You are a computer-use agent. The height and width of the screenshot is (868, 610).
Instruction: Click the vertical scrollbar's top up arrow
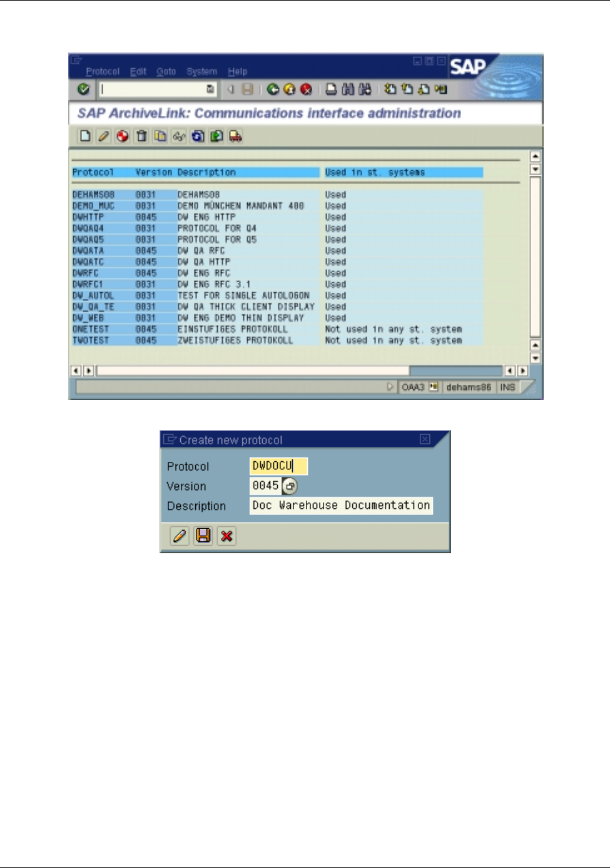pyautogui.click(x=535, y=156)
